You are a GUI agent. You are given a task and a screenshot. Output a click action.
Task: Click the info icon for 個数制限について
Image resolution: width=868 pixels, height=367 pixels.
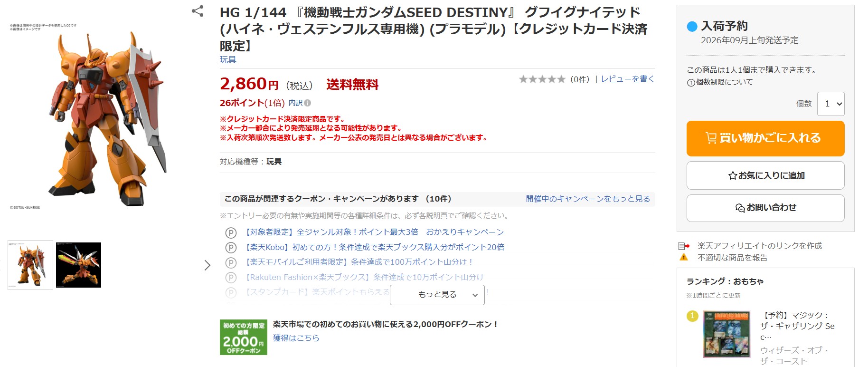[691, 82]
